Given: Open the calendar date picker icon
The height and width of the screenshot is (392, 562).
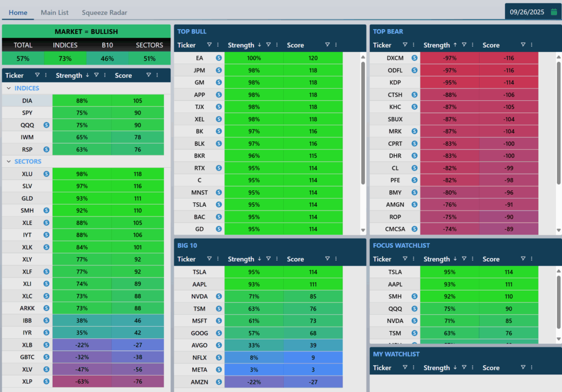Looking at the screenshot, I should [x=554, y=12].
